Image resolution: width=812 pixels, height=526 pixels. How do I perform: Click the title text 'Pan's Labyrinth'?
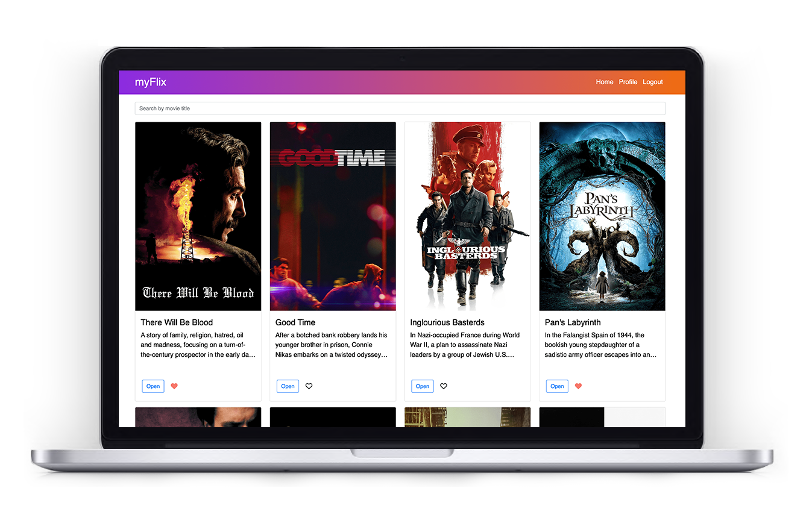[x=573, y=323]
